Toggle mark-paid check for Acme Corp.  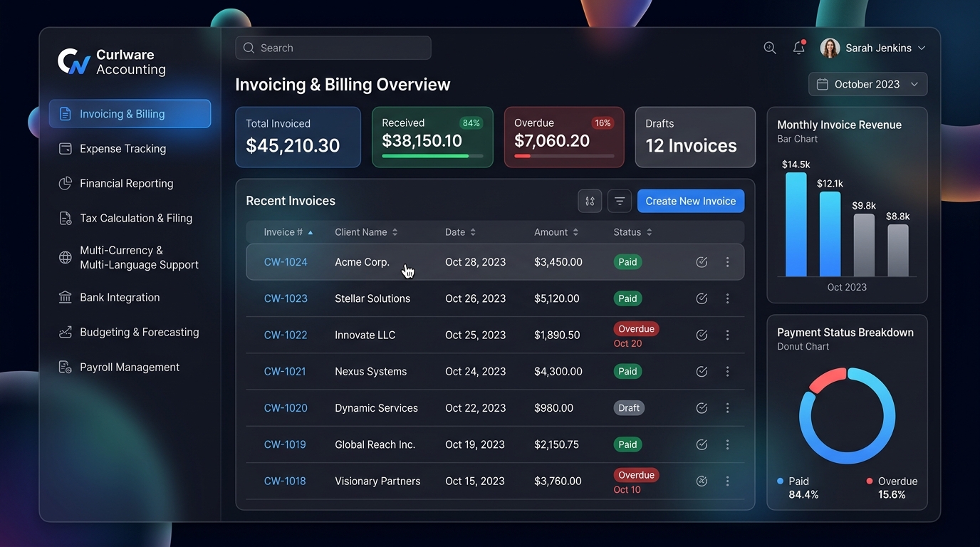point(702,262)
